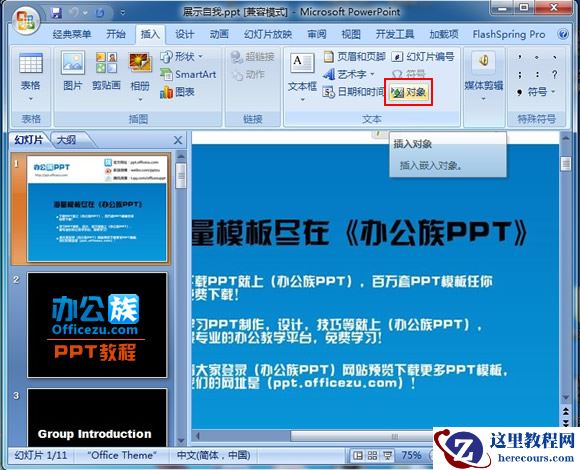Insert a picture with 图片

(72, 71)
